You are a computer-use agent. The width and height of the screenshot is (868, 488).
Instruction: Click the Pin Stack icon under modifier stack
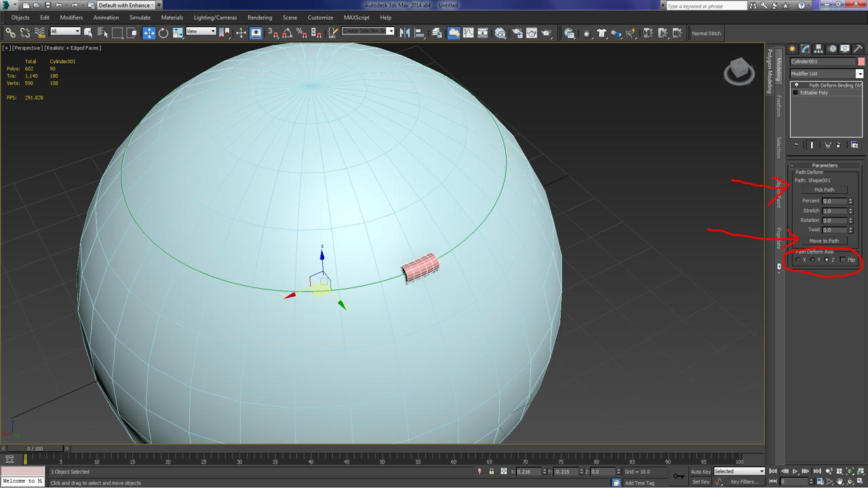click(x=796, y=145)
